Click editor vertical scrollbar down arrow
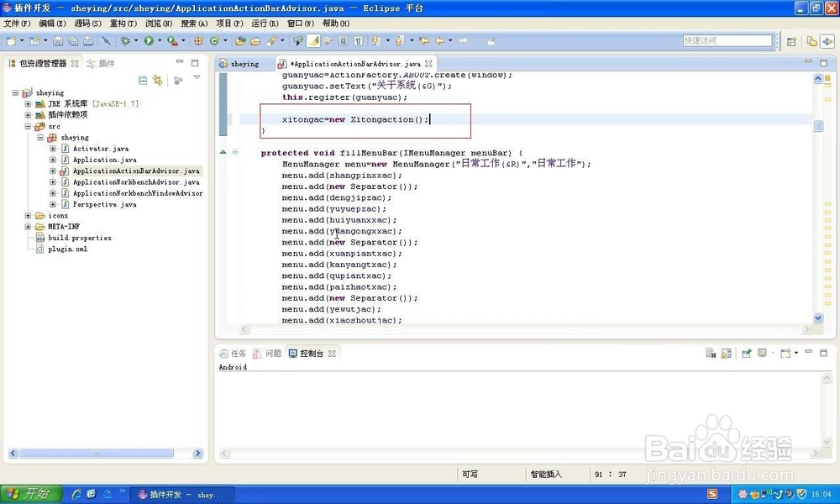This screenshot has width=840, height=504. 818,318
